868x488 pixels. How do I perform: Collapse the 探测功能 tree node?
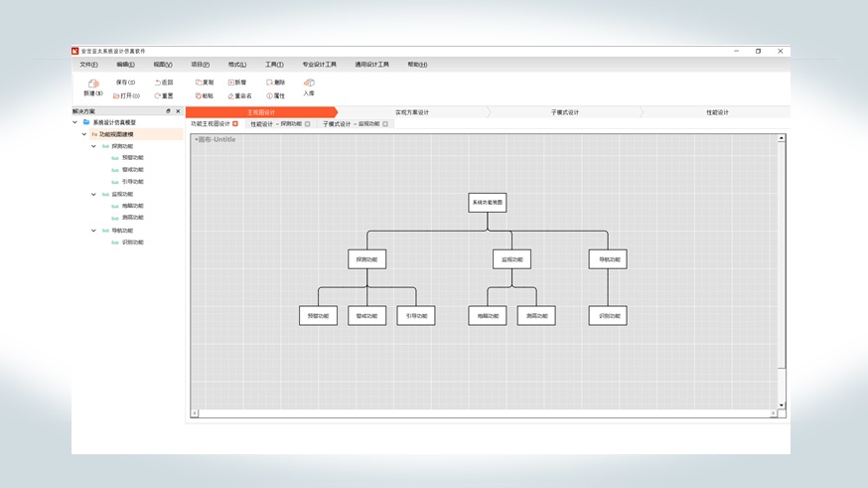tap(94, 146)
